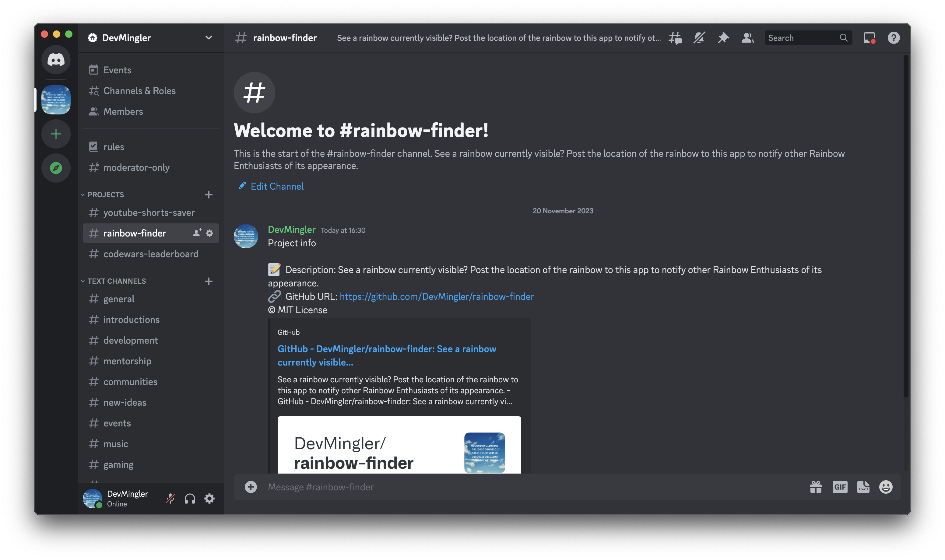This screenshot has height=560, width=945.
Task: Click the 20 November 2023 date divider text
Action: [563, 211]
